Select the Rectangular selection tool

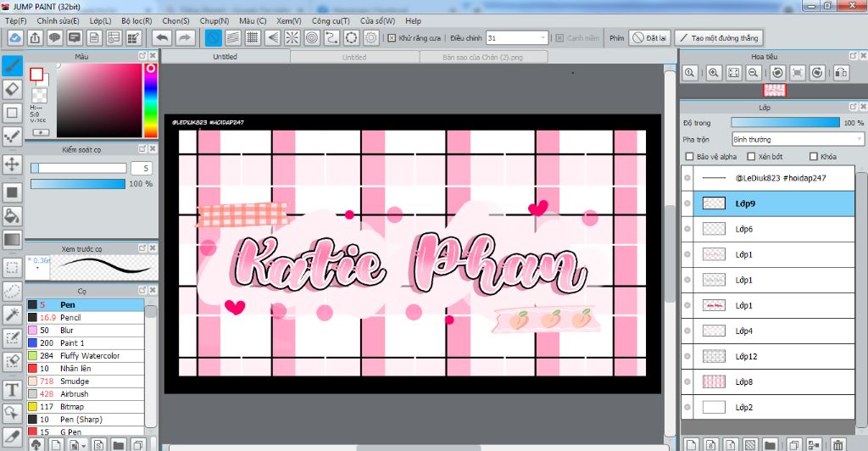coord(12,268)
